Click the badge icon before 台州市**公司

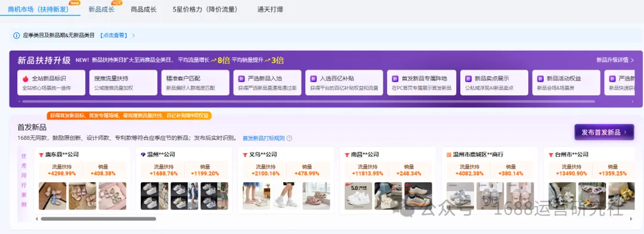(x=551, y=154)
